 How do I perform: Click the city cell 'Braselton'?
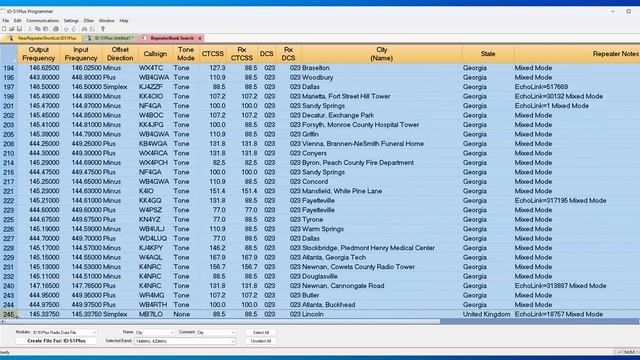382,68
